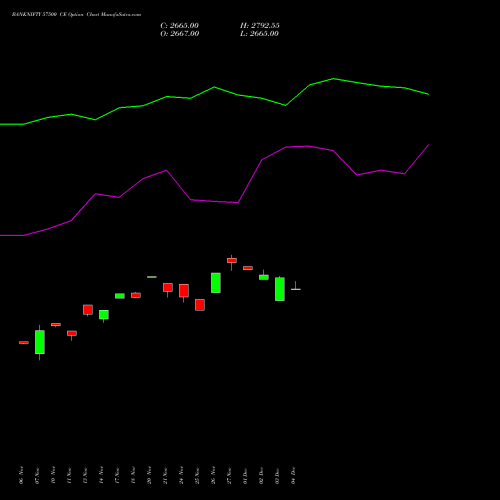Click the 01 Dec date label

(246, 475)
